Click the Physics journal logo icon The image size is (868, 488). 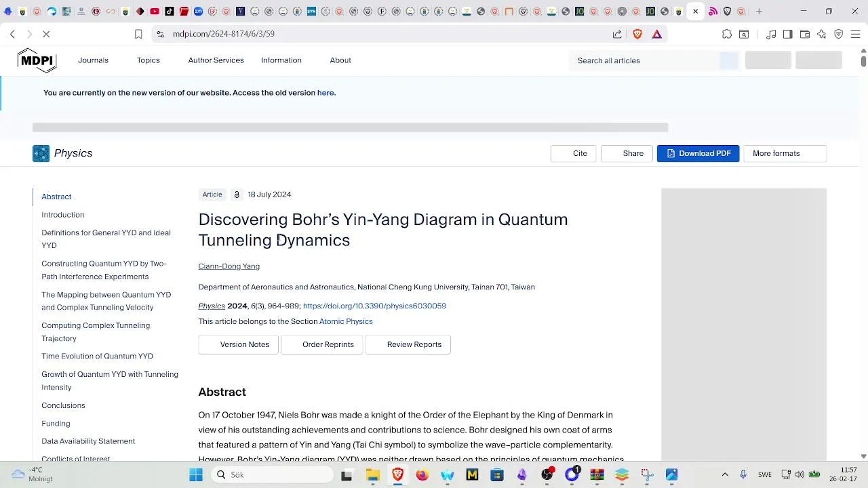click(x=41, y=153)
